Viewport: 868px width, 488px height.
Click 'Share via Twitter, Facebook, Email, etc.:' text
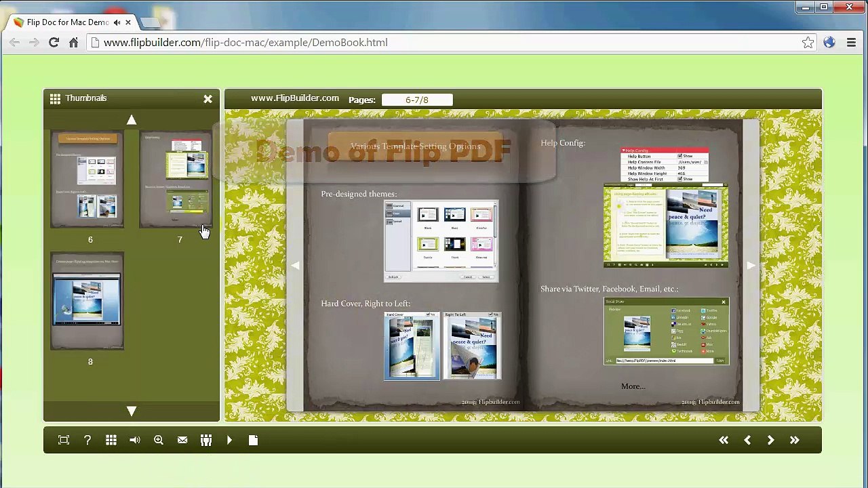(x=609, y=289)
